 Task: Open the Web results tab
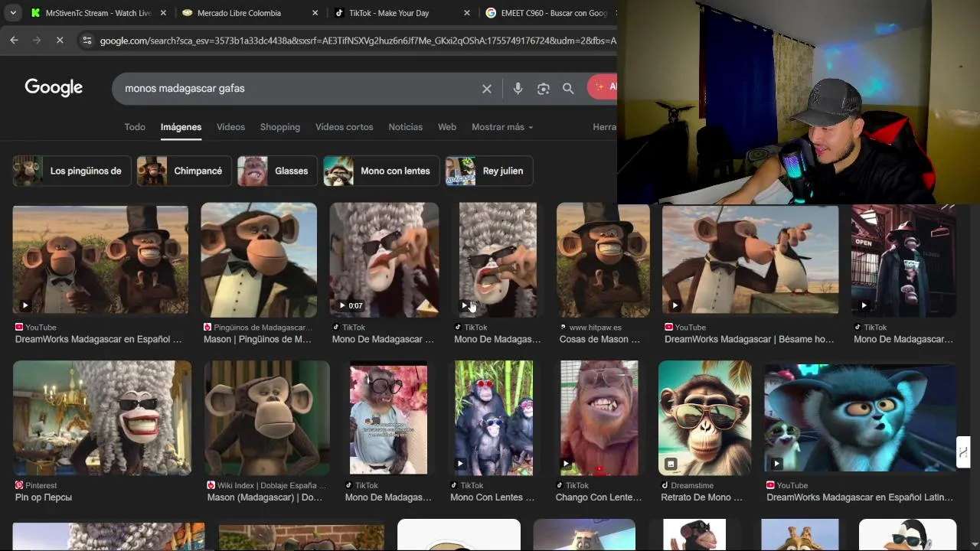pos(447,127)
